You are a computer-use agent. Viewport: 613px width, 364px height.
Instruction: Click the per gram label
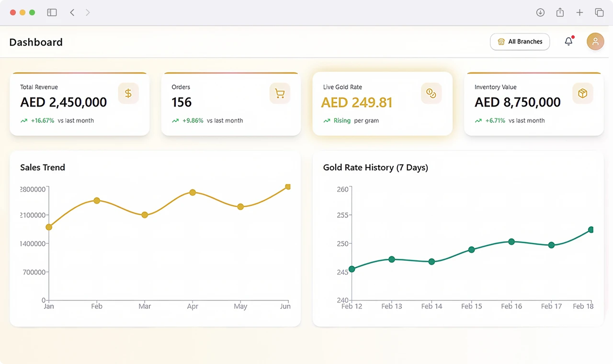point(366,121)
